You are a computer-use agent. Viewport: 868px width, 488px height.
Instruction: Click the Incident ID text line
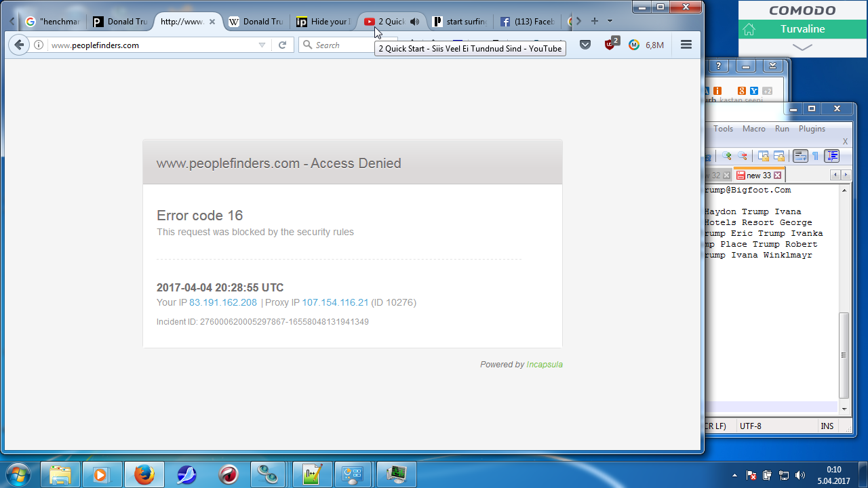(x=262, y=322)
